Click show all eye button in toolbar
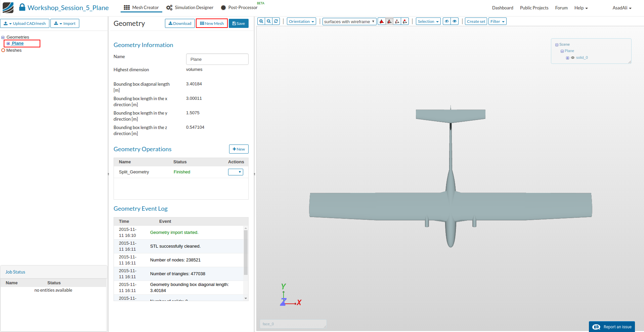Image resolution: width=644 pixels, height=332 pixels. click(x=455, y=22)
